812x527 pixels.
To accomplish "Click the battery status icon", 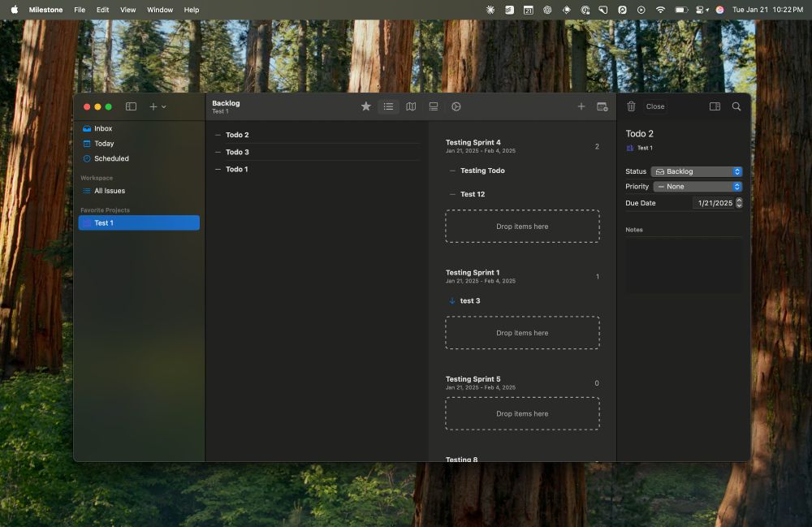I will (x=681, y=10).
